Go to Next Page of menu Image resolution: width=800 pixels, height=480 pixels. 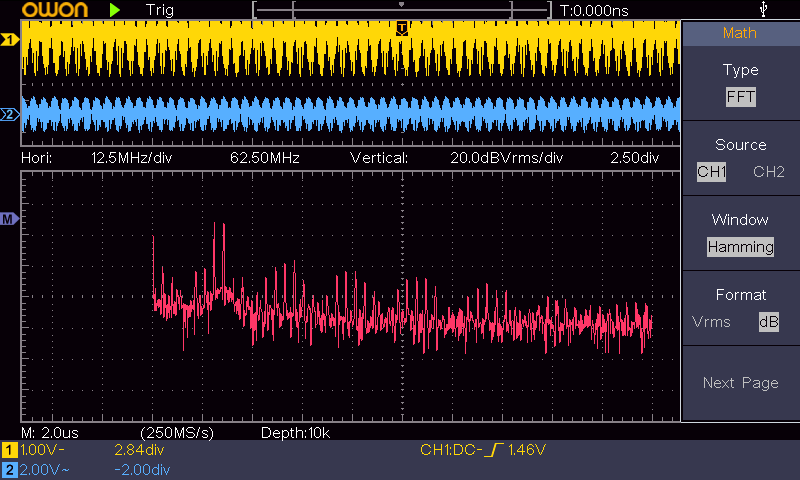(x=740, y=383)
